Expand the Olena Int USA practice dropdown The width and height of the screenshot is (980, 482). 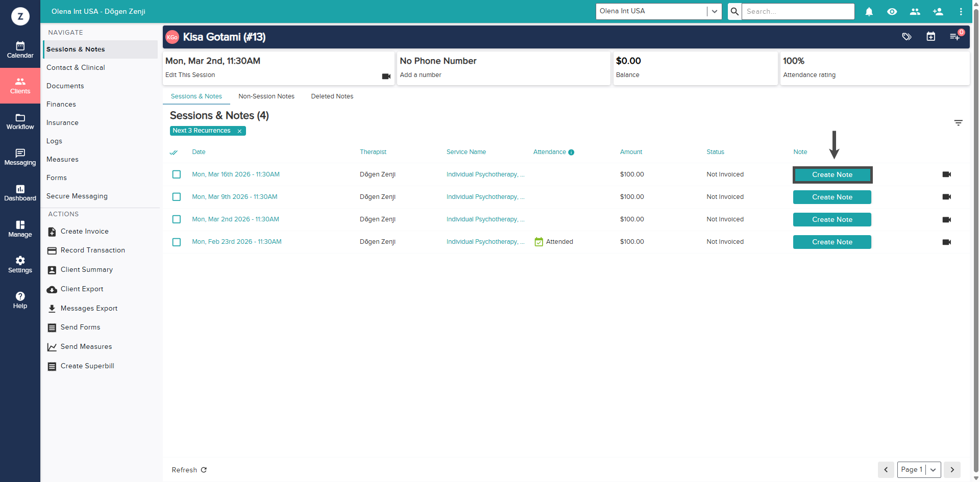click(x=714, y=11)
